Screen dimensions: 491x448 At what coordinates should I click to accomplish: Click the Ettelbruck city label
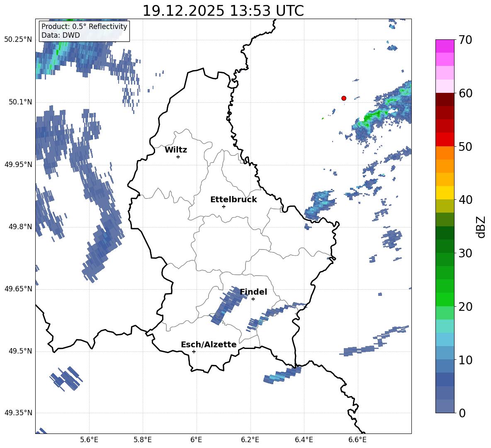(233, 200)
